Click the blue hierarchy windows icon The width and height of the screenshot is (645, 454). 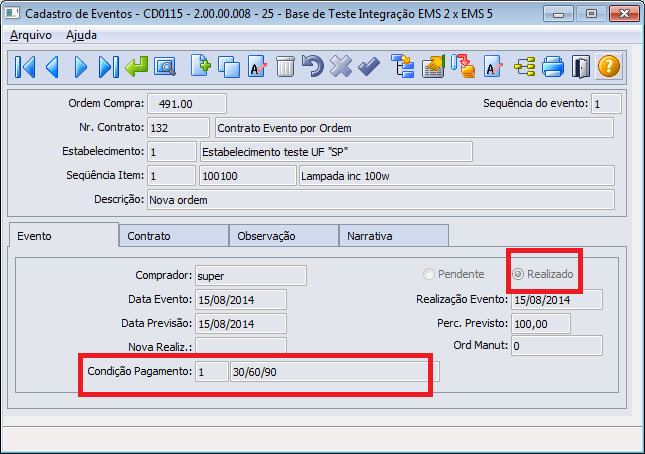coord(403,67)
